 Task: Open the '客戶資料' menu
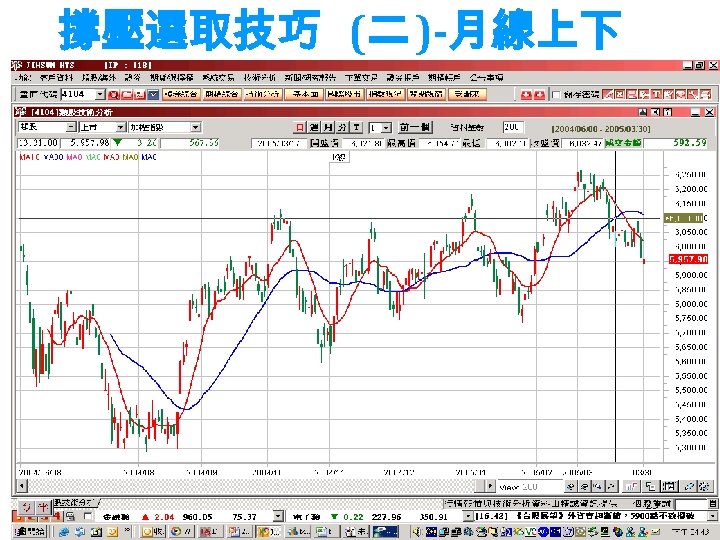coord(56,78)
